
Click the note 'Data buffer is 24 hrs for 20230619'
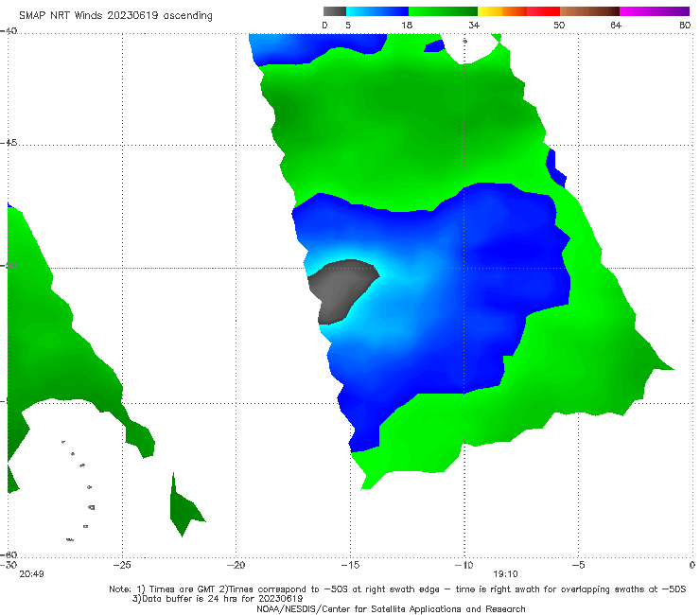tap(218, 599)
